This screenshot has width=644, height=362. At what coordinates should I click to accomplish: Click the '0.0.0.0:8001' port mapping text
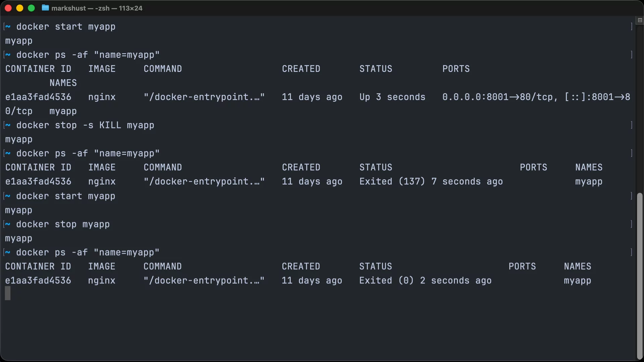tap(475, 97)
